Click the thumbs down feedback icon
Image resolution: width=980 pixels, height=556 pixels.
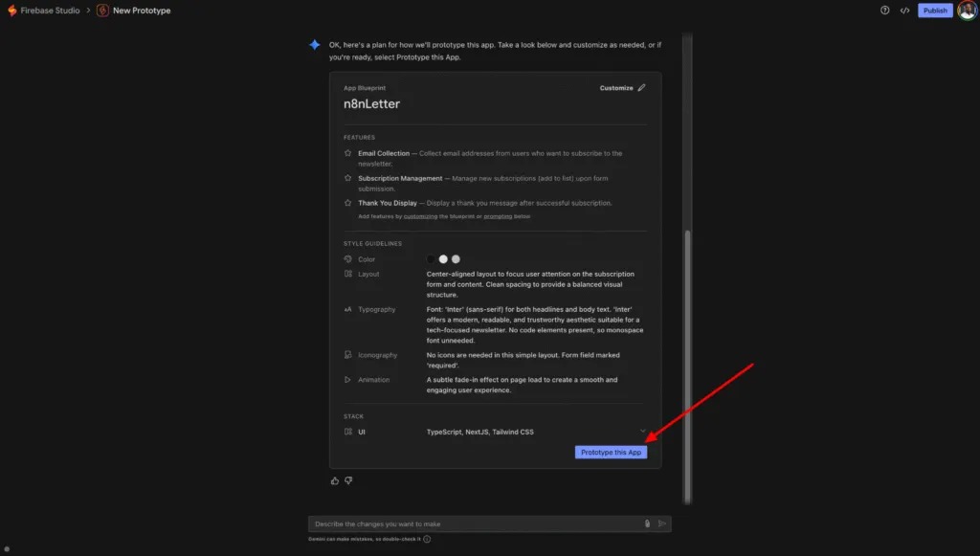point(348,480)
